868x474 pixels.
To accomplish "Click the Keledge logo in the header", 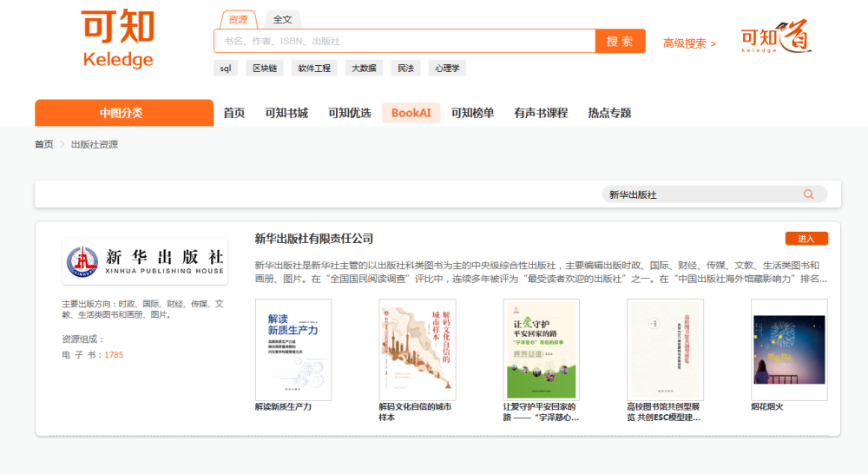I will pos(118,39).
